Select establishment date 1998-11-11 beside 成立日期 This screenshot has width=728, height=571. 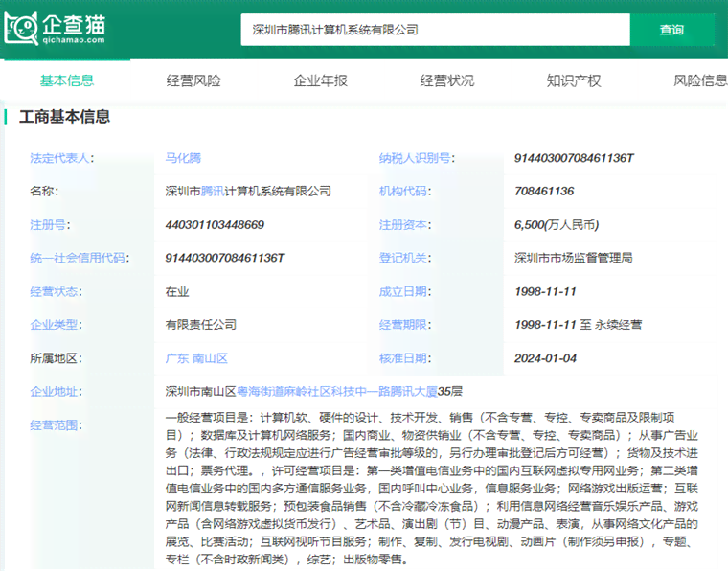[x=545, y=292]
